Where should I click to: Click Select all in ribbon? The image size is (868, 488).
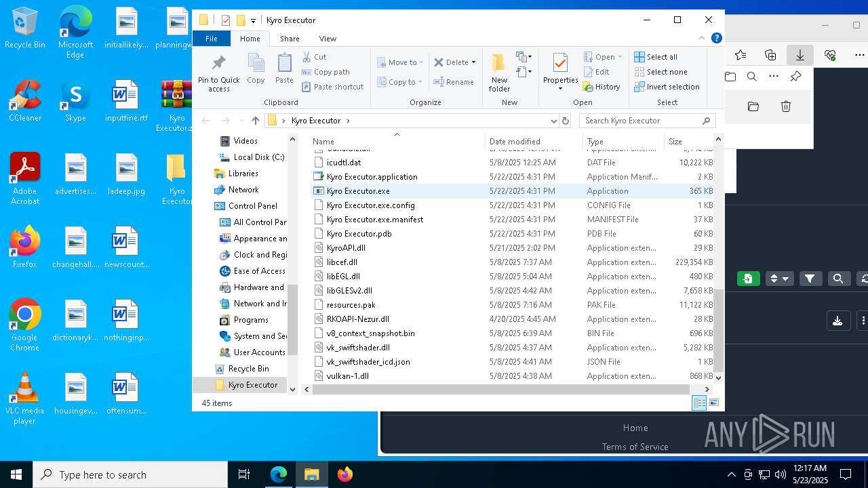click(x=656, y=57)
